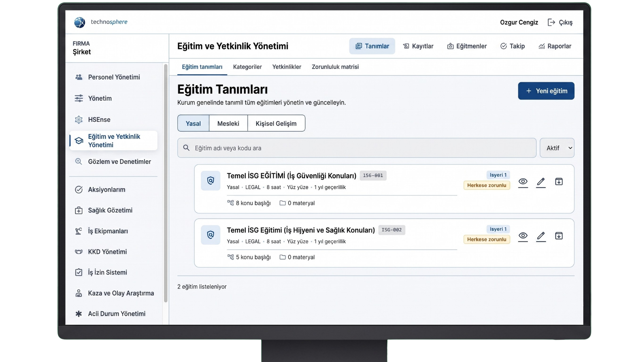
Task: Click the ISG-001 code badge
Action: coord(373,176)
